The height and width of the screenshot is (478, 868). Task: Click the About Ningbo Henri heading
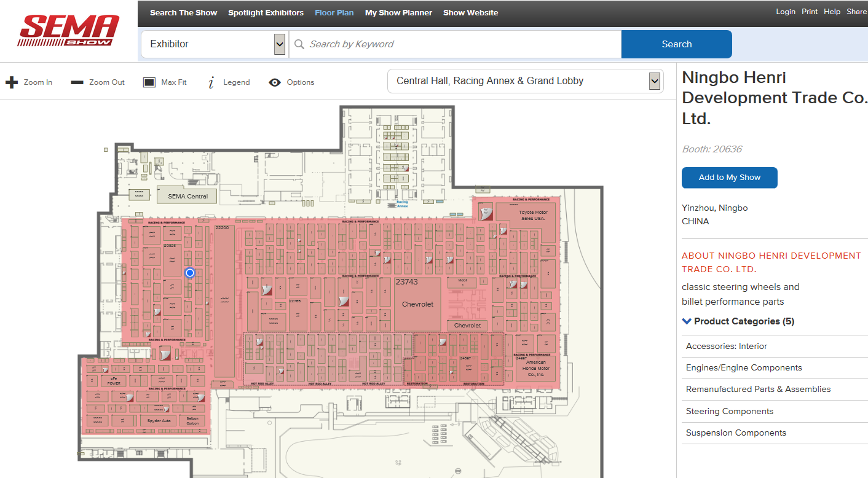771,262
